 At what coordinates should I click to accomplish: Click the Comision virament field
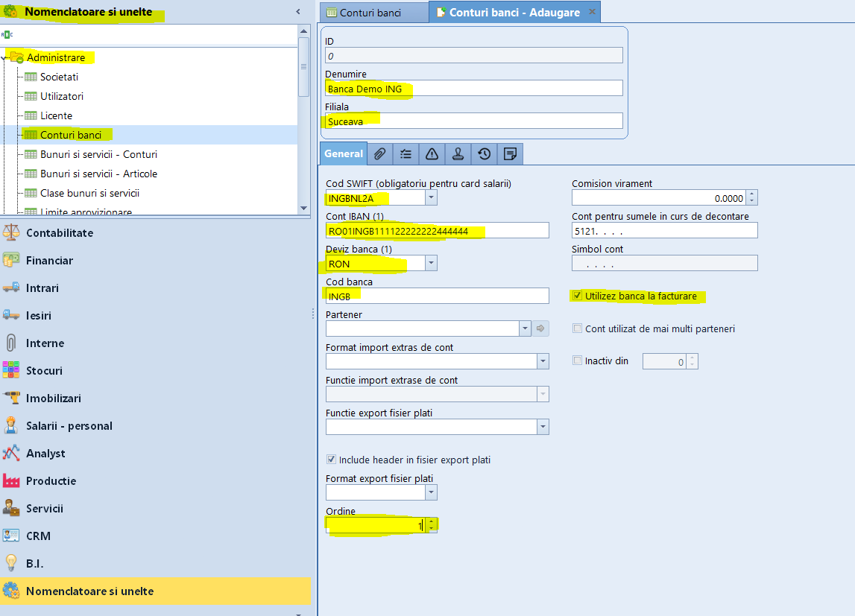point(659,198)
